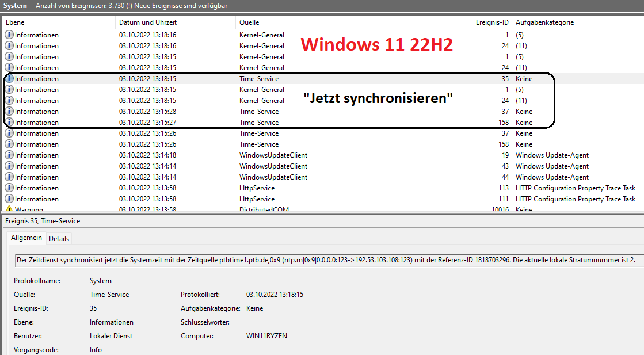Image resolution: width=644 pixels, height=355 pixels.
Task: Click HTTP Configuration Property Trace Task for event 113
Action: pos(576,188)
